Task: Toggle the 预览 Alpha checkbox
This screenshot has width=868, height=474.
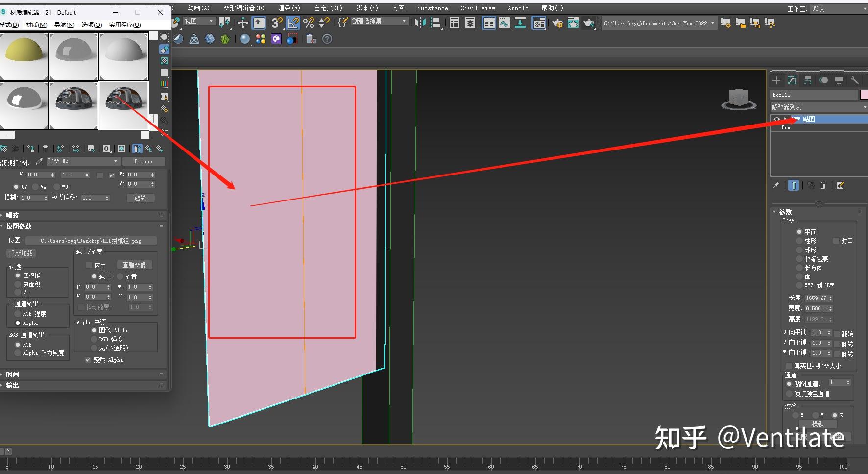Action: pyautogui.click(x=89, y=359)
